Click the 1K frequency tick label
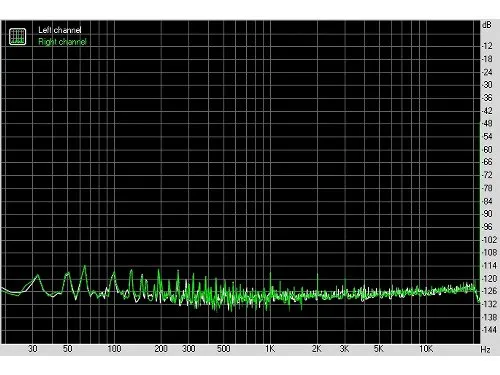 pyautogui.click(x=270, y=349)
